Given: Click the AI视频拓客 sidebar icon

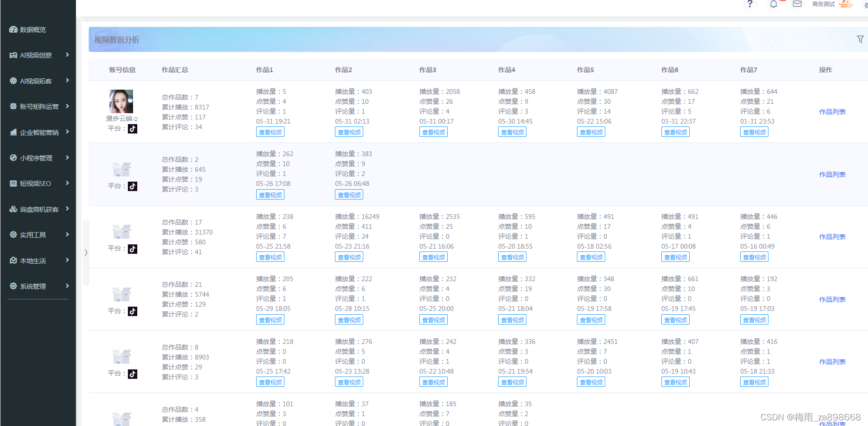Looking at the screenshot, I should pos(13,81).
